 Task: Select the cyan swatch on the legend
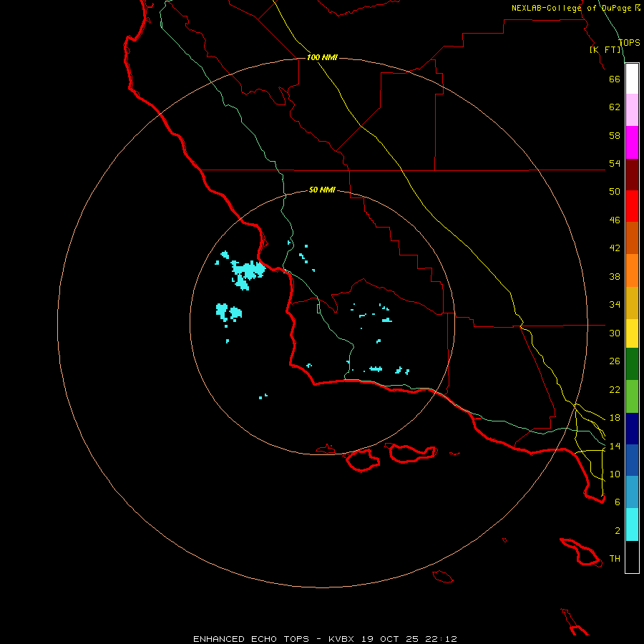(632, 525)
